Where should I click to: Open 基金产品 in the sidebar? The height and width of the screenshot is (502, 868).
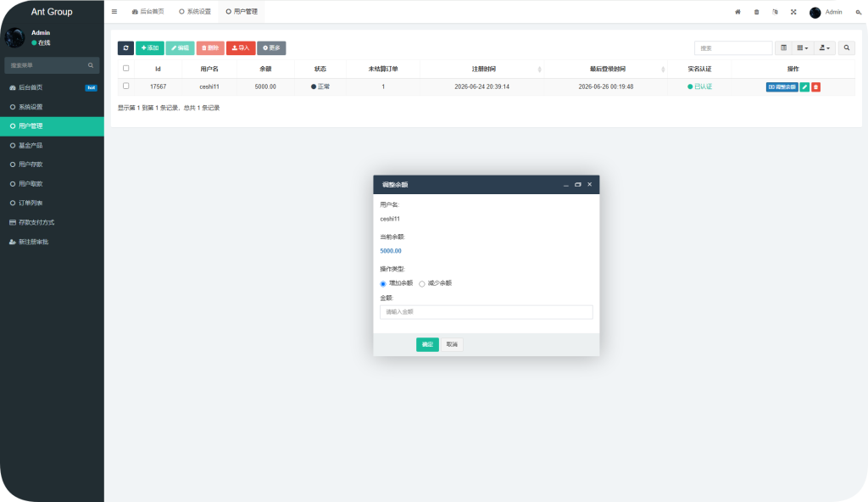[x=52, y=145]
